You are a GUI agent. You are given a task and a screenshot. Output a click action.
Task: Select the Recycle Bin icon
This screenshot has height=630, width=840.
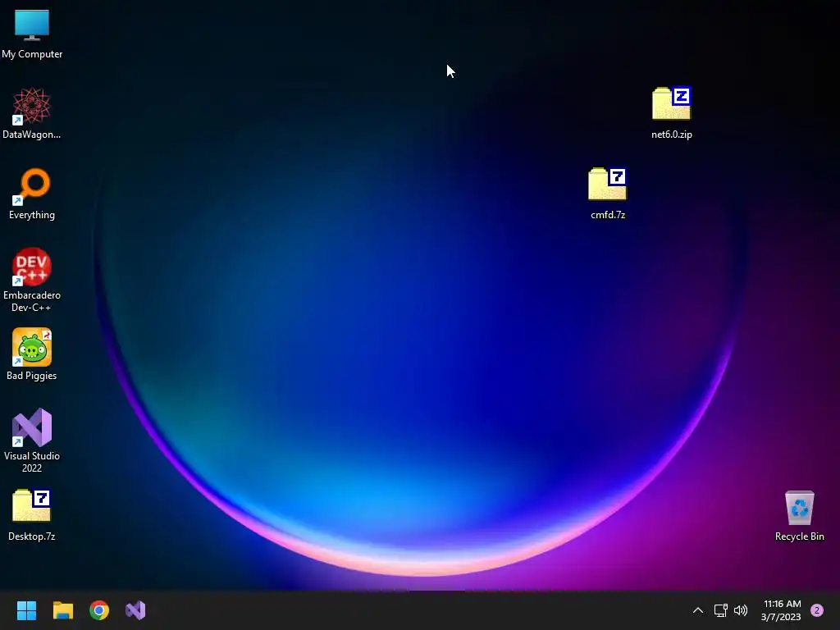[x=799, y=507]
